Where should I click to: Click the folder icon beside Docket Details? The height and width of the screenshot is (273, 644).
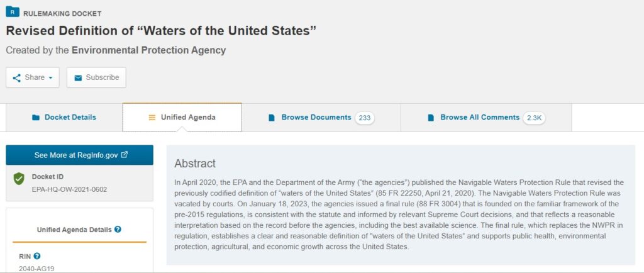coord(36,118)
